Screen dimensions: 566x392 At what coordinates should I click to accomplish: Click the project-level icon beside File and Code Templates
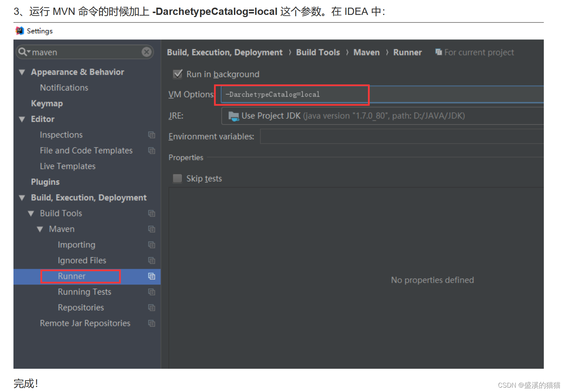pos(152,150)
